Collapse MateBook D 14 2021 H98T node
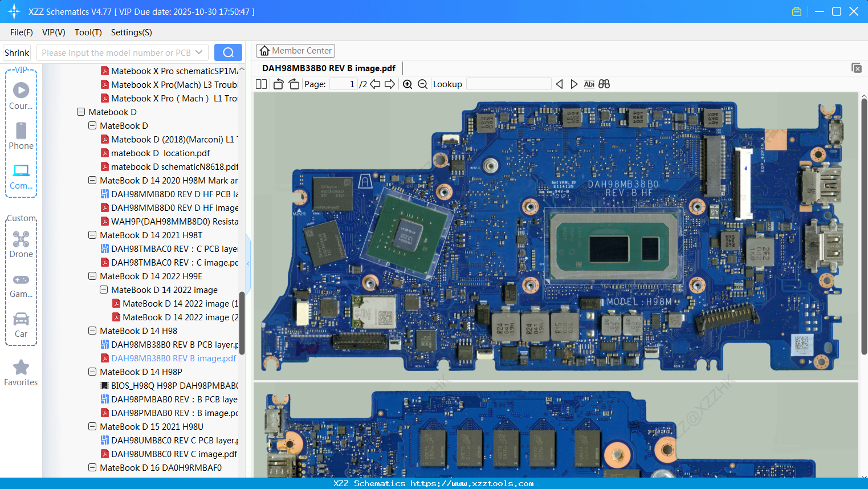Image resolution: width=868 pixels, height=489 pixels. click(92, 235)
